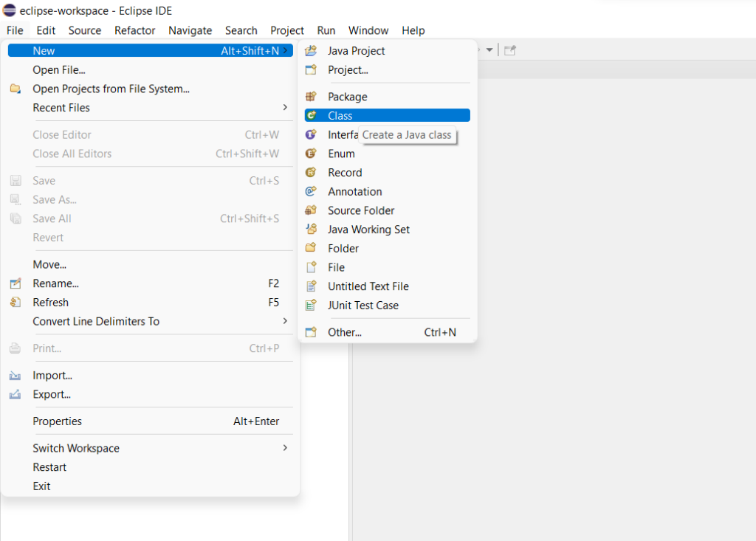Open the Source menu

click(x=84, y=30)
